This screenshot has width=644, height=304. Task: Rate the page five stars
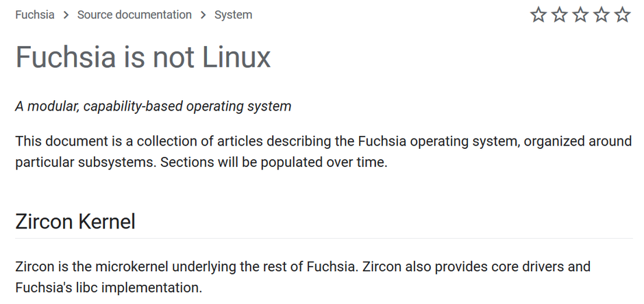click(x=622, y=15)
